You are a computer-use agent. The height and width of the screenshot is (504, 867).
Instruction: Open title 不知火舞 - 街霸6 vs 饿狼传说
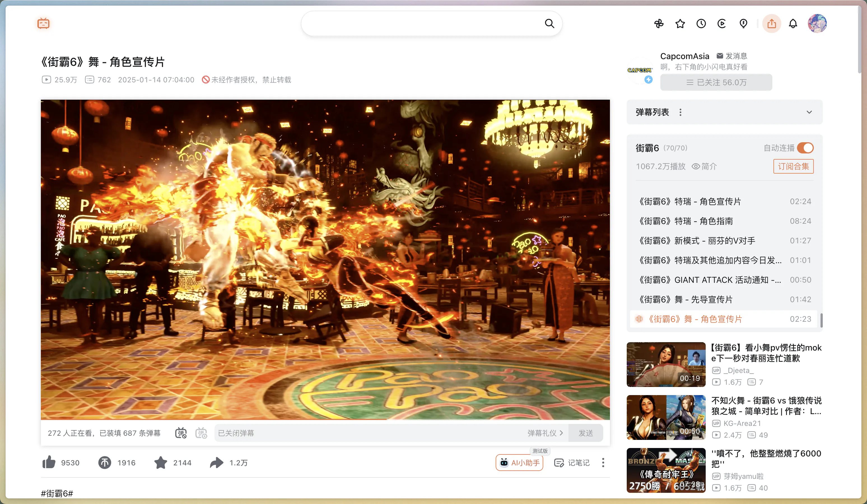pyautogui.click(x=766, y=406)
